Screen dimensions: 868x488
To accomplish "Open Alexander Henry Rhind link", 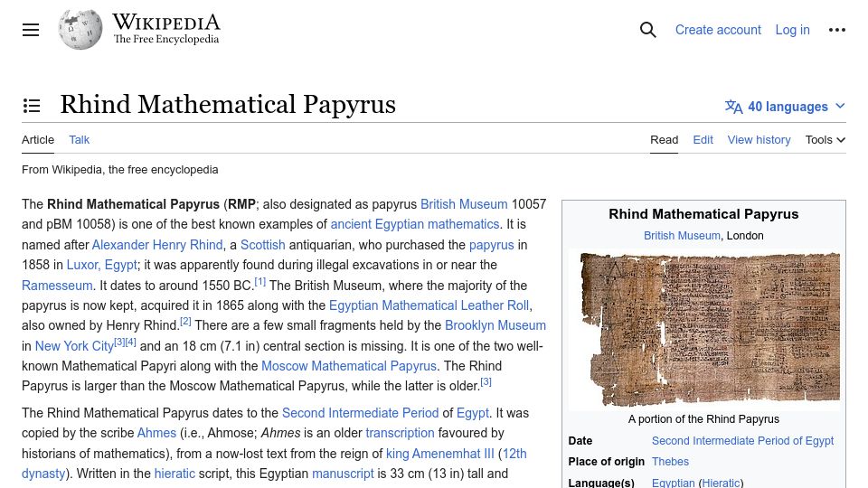I will pos(157,245).
